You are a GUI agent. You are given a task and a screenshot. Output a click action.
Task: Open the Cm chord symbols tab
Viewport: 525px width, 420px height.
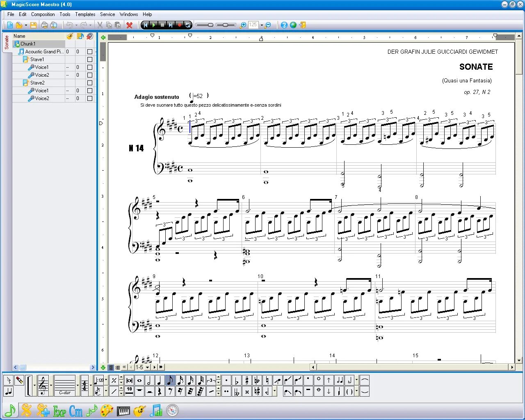[x=76, y=411]
